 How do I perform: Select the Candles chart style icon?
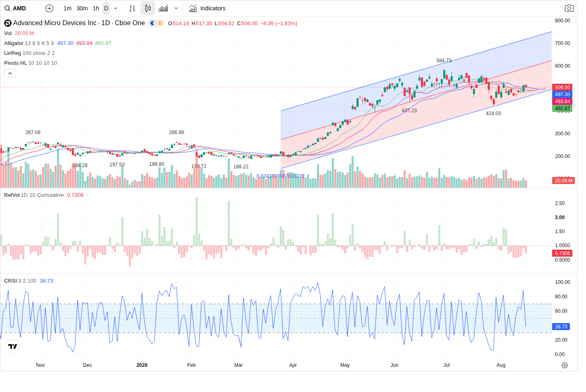[148, 8]
